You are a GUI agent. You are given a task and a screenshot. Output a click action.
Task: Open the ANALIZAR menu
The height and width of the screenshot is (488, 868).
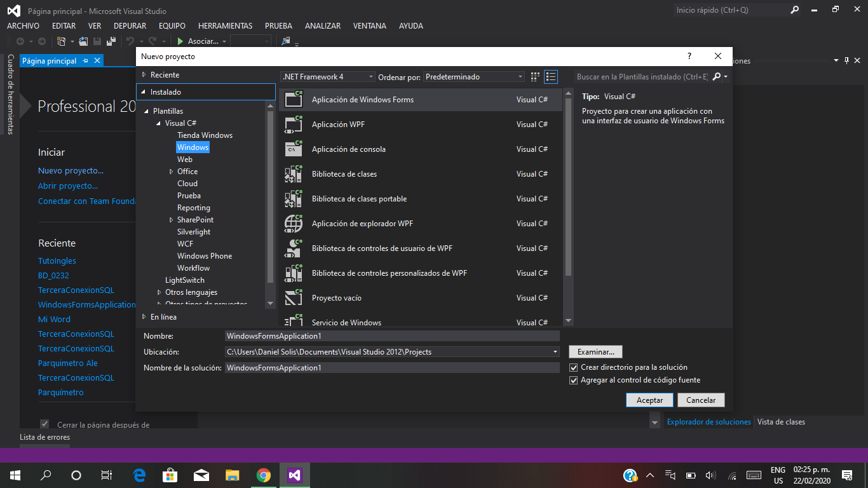(322, 26)
